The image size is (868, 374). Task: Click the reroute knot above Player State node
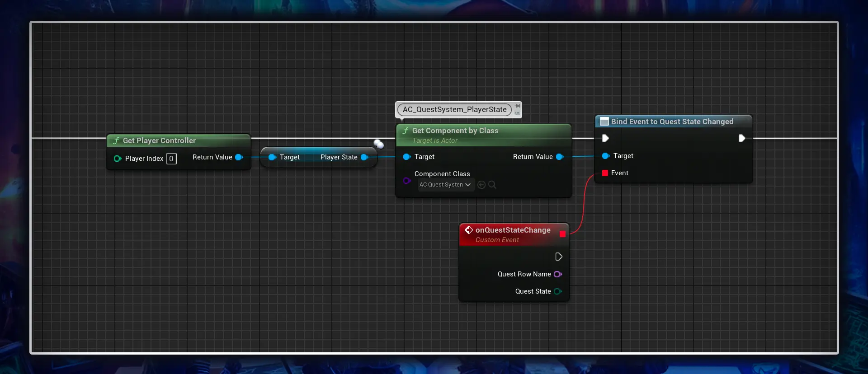click(x=379, y=144)
